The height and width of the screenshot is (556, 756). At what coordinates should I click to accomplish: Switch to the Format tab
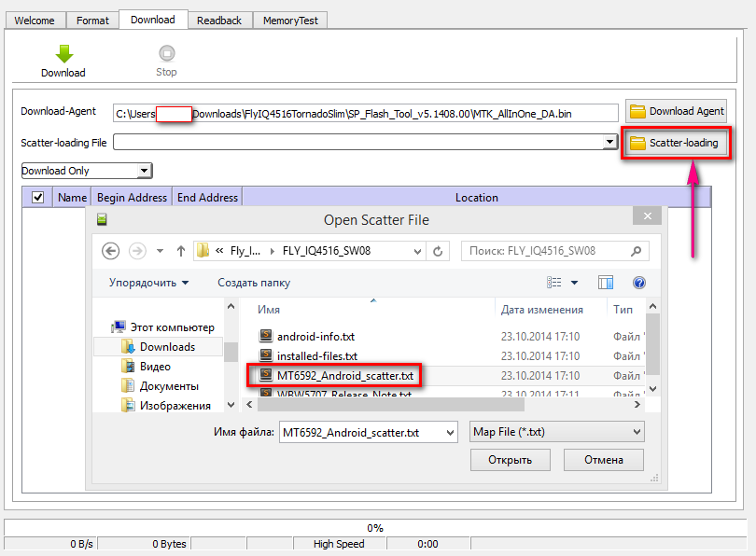click(x=92, y=20)
